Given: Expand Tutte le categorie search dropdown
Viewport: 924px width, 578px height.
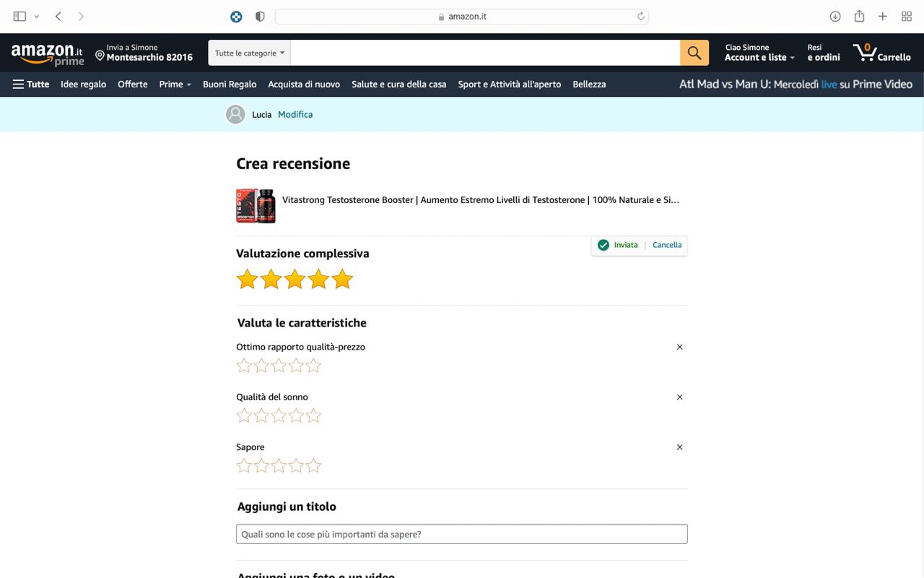Looking at the screenshot, I should coord(249,53).
